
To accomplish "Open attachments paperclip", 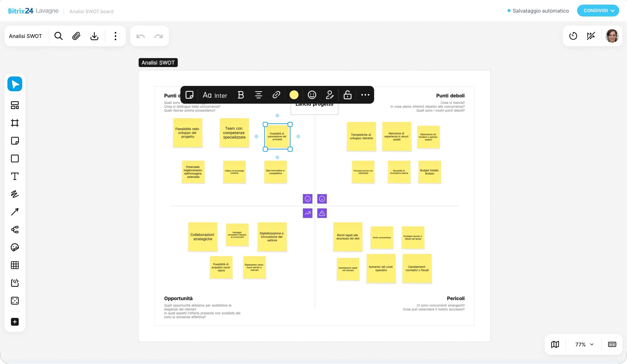I will [76, 36].
